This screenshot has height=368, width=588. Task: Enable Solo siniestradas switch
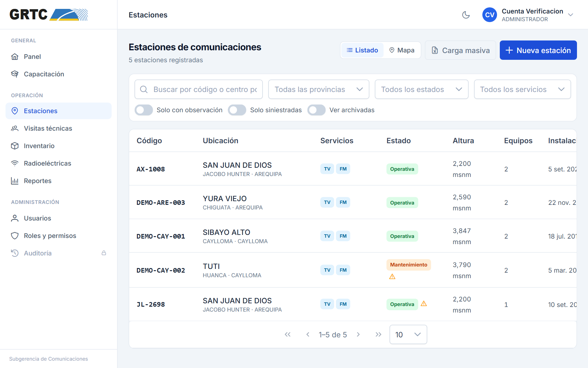(x=237, y=110)
